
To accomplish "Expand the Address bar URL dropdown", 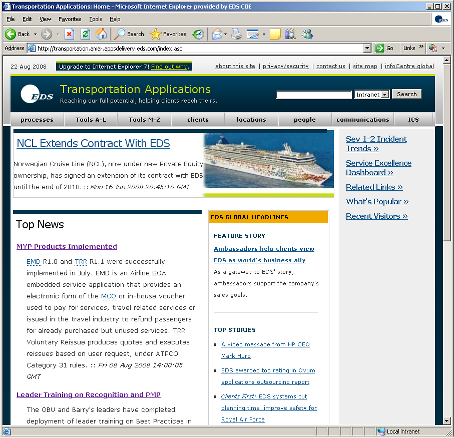I will click(x=367, y=48).
